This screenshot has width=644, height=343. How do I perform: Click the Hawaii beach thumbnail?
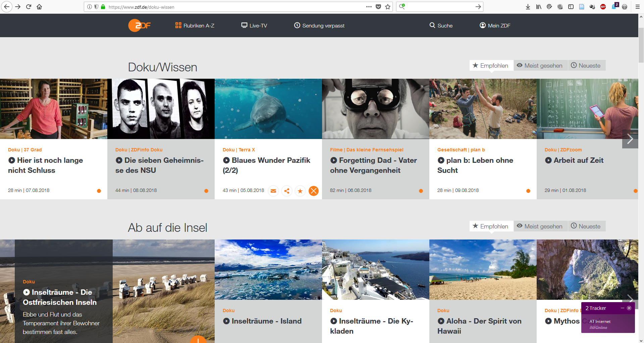tap(483, 270)
